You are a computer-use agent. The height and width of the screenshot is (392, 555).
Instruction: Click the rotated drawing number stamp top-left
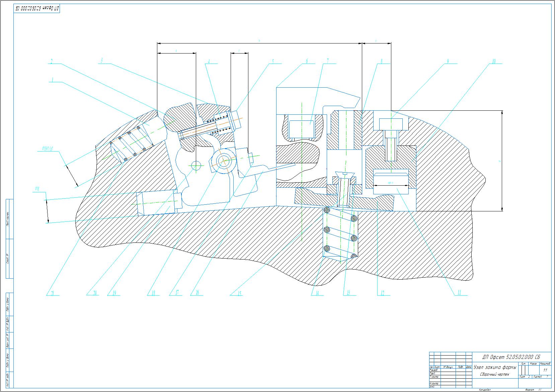click(37, 9)
